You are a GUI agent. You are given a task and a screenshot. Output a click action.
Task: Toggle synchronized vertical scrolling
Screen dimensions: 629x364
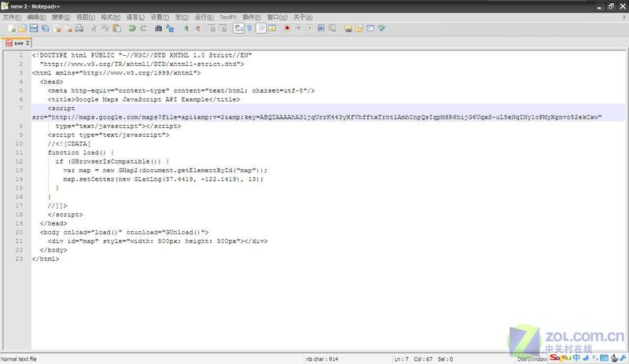212,28
